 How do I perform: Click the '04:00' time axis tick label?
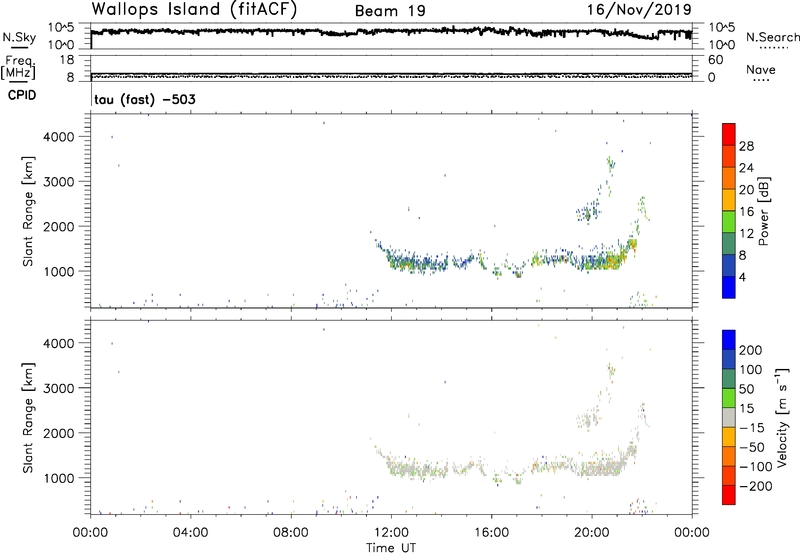point(191,533)
